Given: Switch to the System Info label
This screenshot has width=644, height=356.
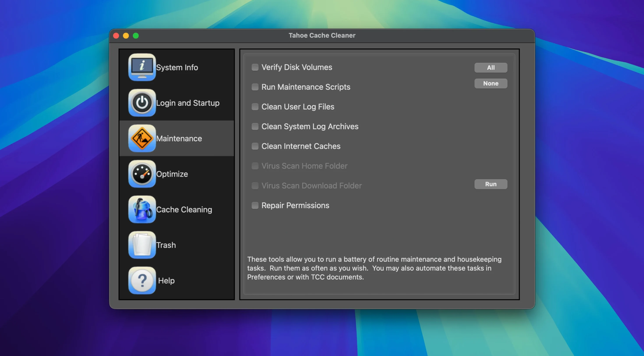Looking at the screenshot, I should (x=177, y=67).
